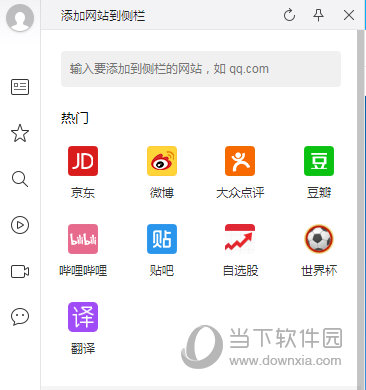Viewport: 366px width, 390px height.
Task: Select the 翻译 text label
Action: tap(83, 349)
